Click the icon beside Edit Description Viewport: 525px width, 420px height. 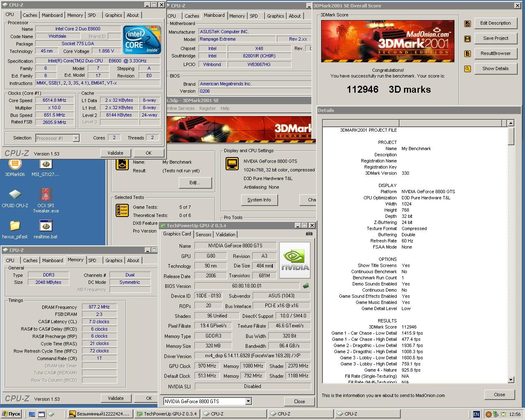(x=468, y=24)
